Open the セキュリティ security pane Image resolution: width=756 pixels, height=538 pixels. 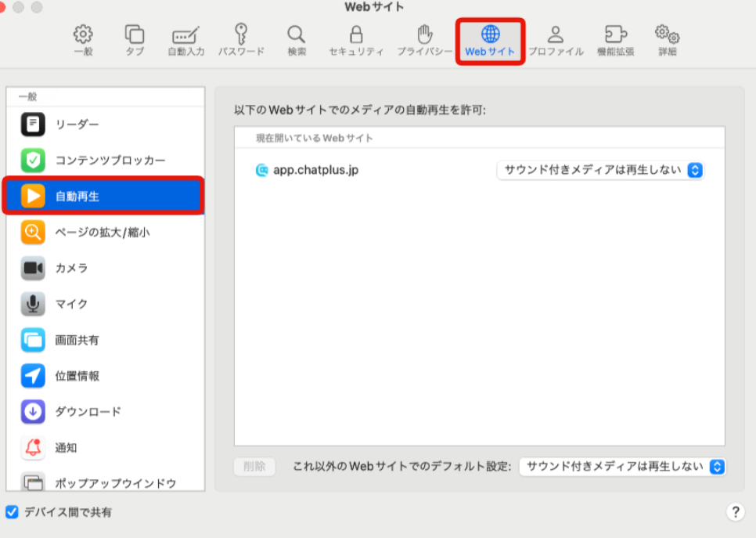point(356,41)
